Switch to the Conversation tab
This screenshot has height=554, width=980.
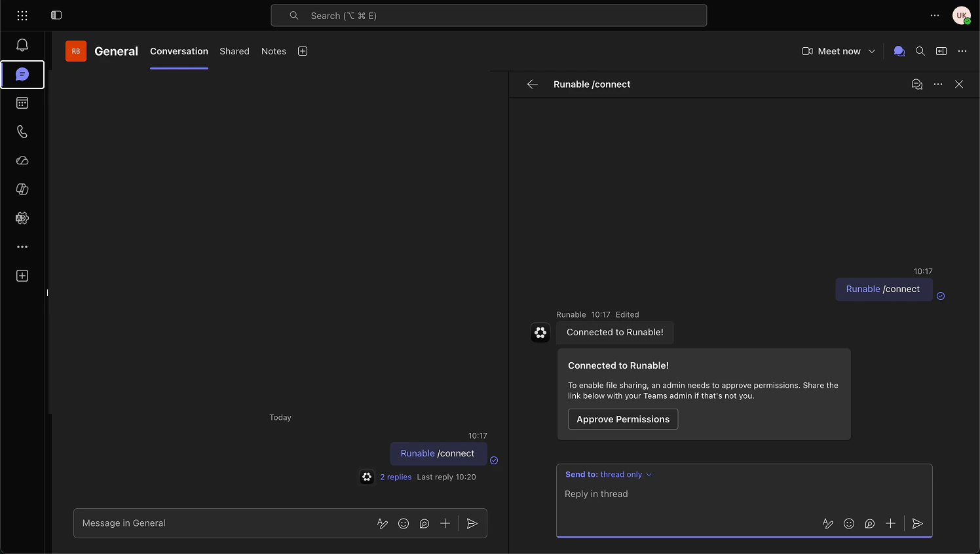coord(179,51)
